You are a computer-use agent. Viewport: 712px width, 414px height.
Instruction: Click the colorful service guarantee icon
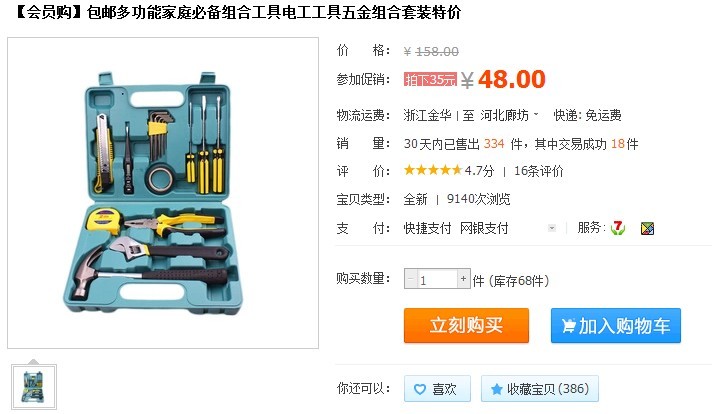click(647, 228)
